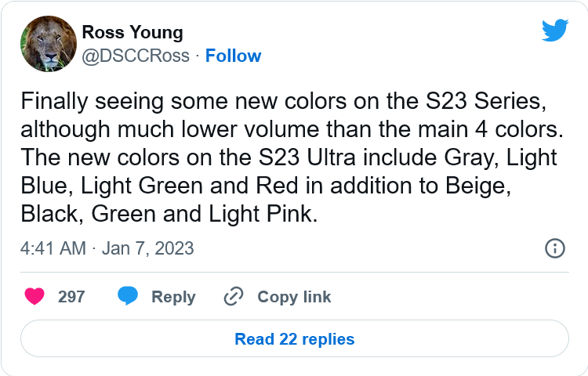Like the tweet with the heart icon
This screenshot has width=588, height=376.
coord(34,297)
